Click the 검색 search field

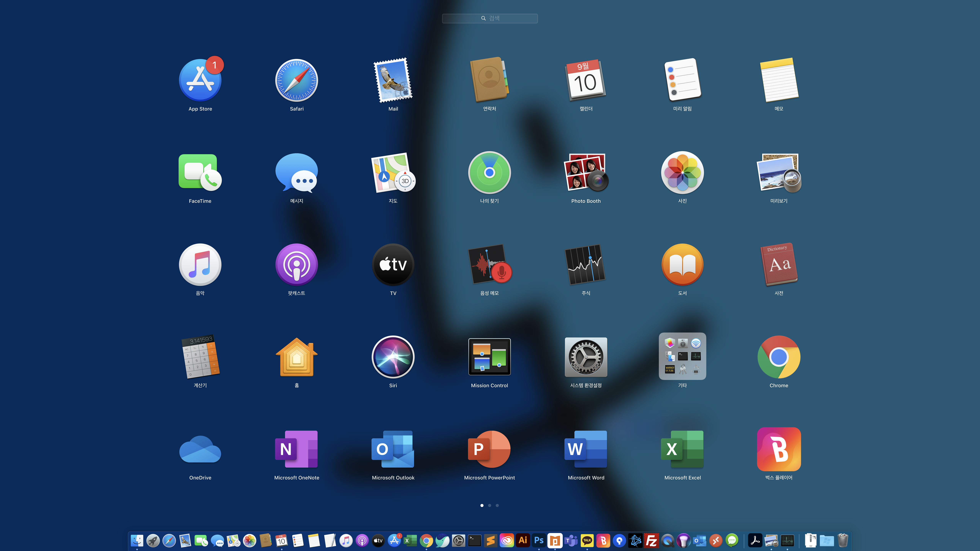(x=490, y=18)
